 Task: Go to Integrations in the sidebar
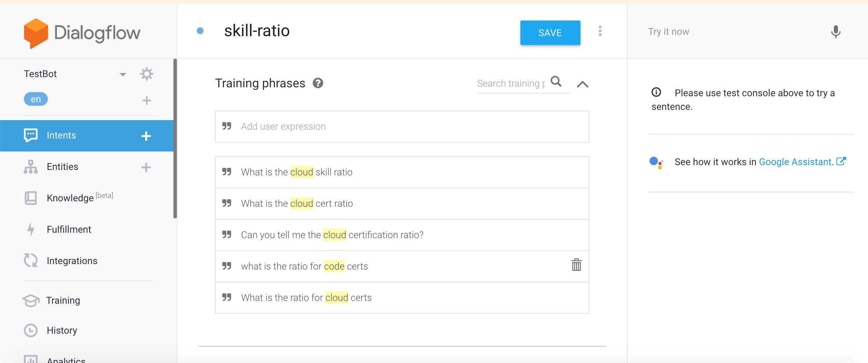pyautogui.click(x=72, y=261)
